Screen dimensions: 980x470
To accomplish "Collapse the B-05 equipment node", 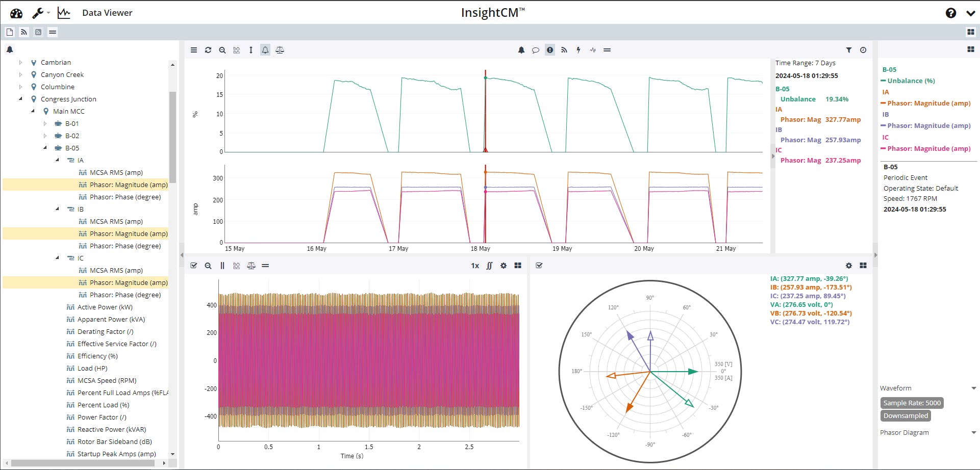I will [45, 148].
